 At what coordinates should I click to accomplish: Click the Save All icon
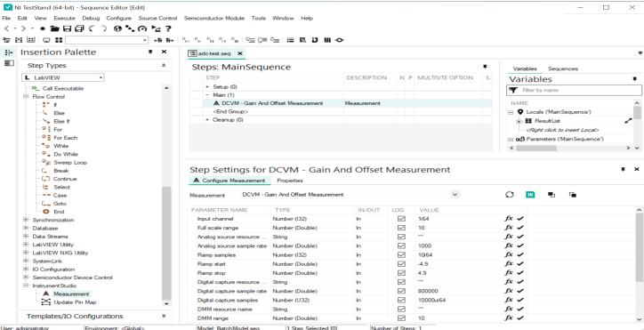80,28
